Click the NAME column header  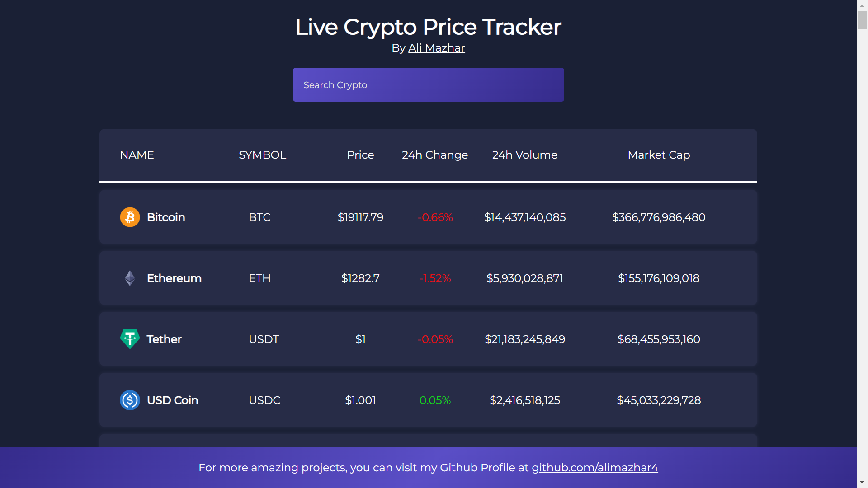(136, 155)
